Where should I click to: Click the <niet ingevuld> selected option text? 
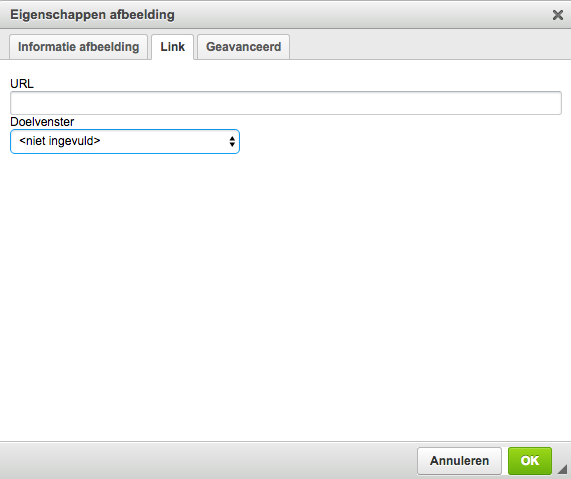[60, 141]
